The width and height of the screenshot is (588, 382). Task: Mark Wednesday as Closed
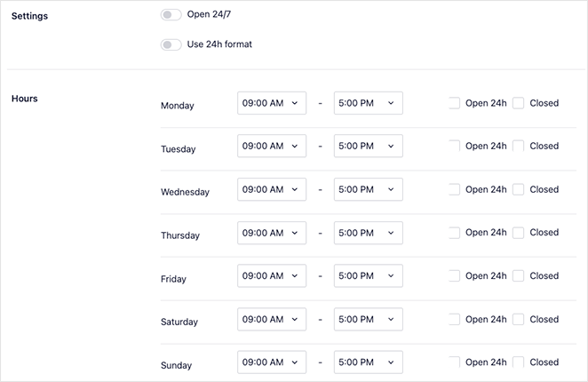[x=518, y=189]
